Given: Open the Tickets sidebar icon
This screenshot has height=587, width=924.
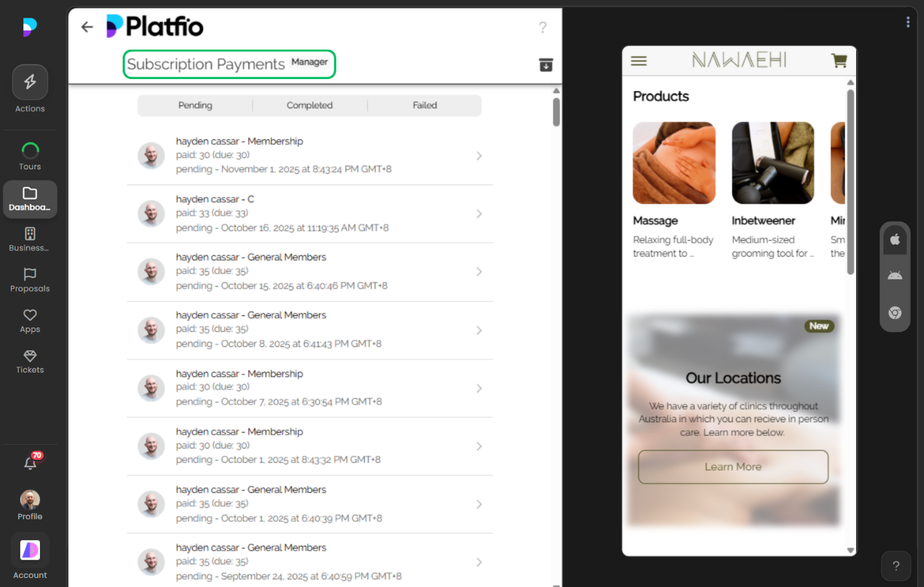Looking at the screenshot, I should point(30,357).
